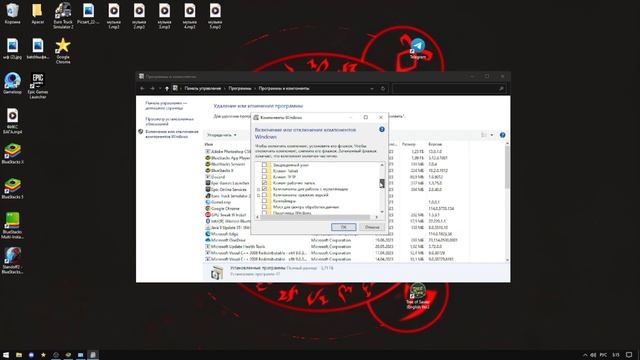Open the taskbar volume icon
640x360 pixels.
(593, 355)
